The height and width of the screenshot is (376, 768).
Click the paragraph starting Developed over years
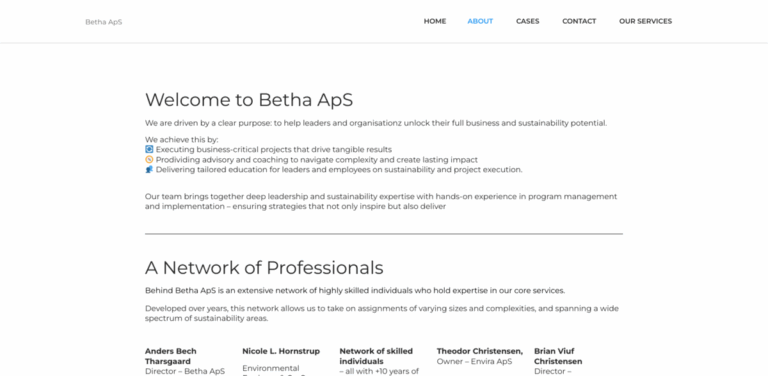[x=382, y=313]
